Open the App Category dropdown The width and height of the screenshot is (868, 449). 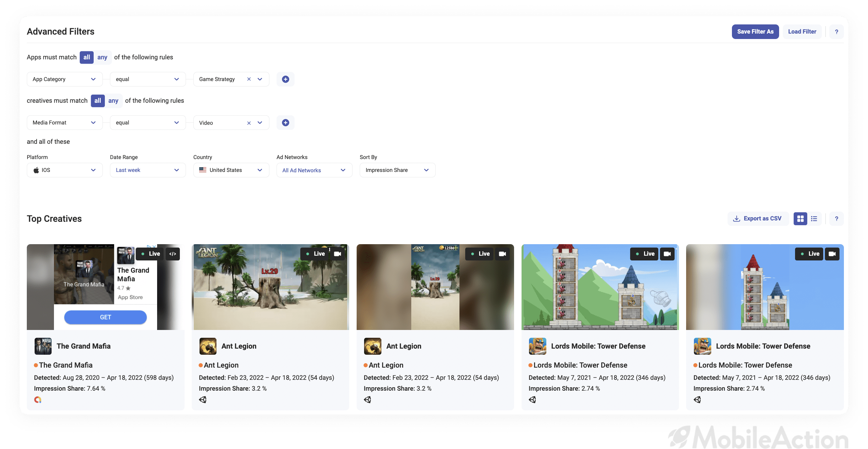coord(64,79)
